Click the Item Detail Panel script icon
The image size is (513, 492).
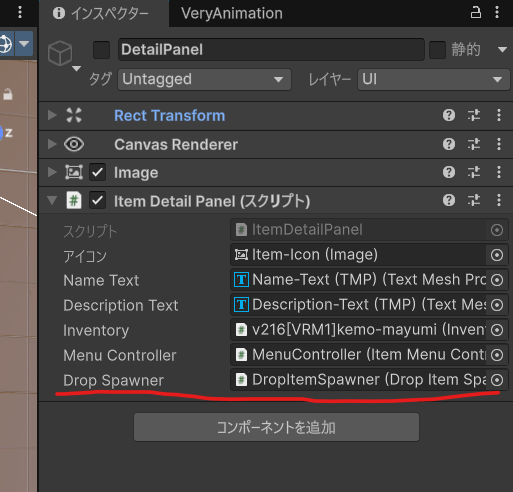[74, 200]
